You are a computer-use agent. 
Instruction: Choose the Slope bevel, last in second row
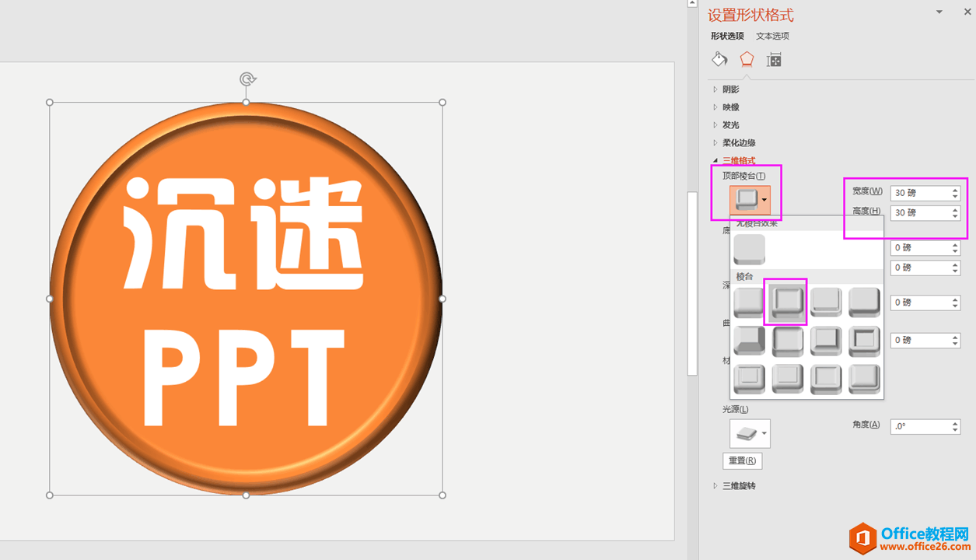[864, 341]
